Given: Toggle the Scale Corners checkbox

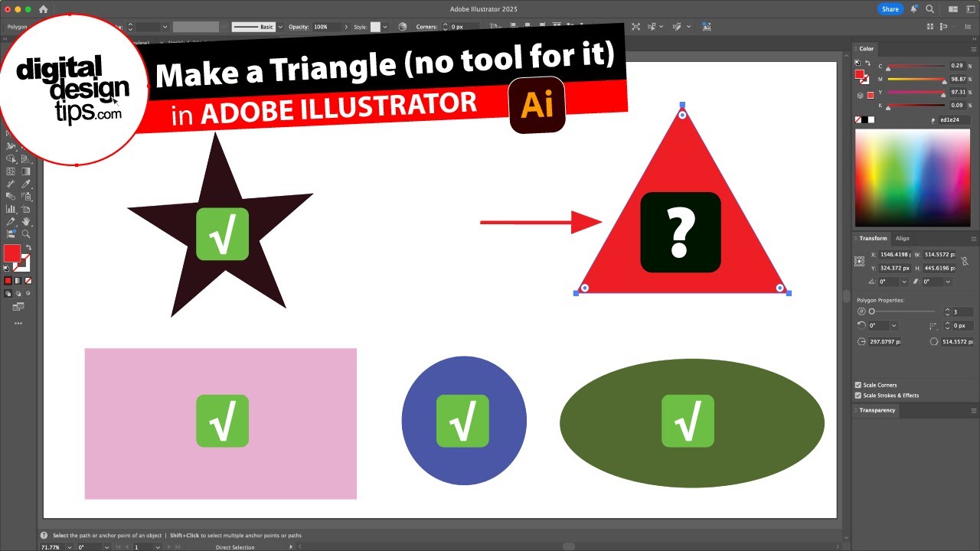Looking at the screenshot, I should coord(857,385).
